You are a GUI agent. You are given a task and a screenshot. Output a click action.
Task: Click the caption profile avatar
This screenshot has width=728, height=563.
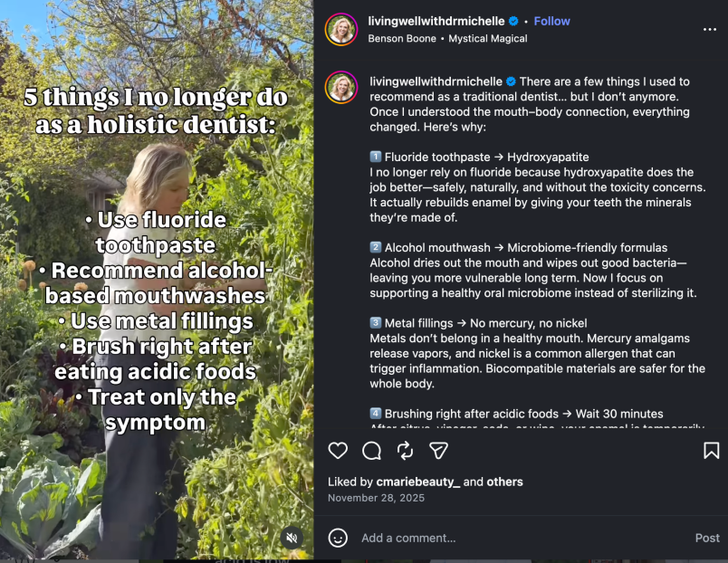(x=341, y=88)
